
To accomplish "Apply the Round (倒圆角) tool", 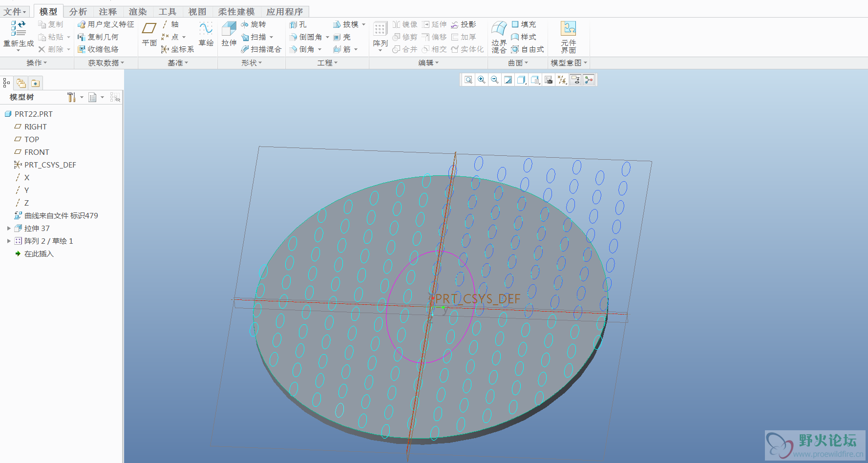I will click(306, 37).
